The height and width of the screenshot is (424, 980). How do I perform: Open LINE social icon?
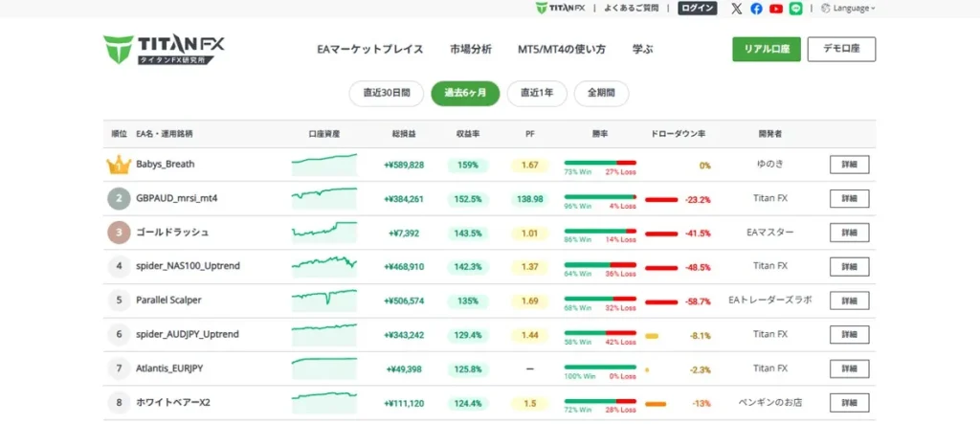(x=795, y=8)
